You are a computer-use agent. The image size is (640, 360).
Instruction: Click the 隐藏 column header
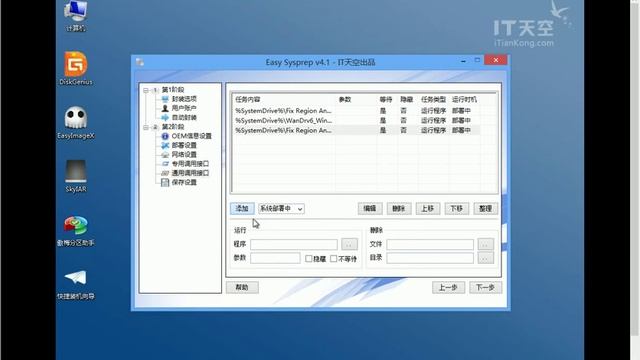[x=407, y=100]
